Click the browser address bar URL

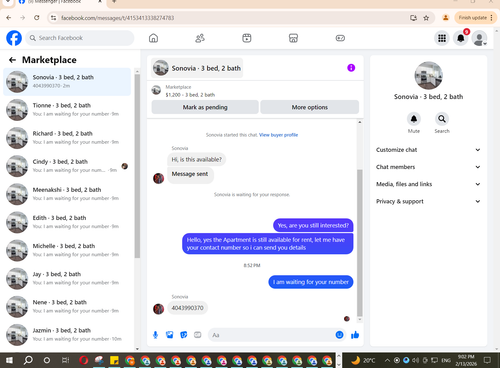pyautogui.click(x=117, y=18)
